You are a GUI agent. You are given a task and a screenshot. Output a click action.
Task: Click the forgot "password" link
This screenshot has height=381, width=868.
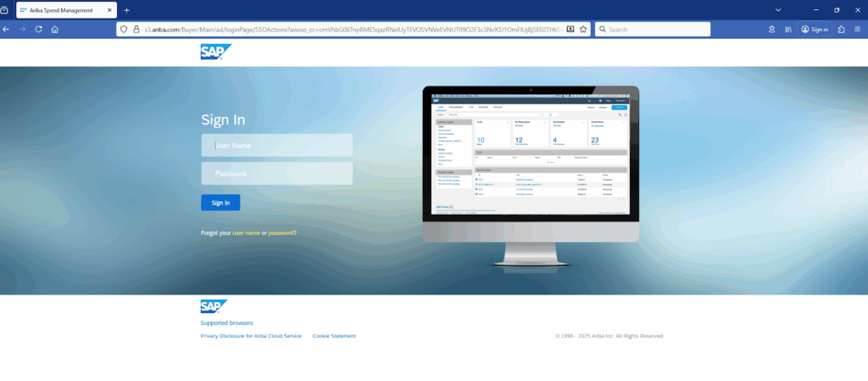tap(281, 233)
